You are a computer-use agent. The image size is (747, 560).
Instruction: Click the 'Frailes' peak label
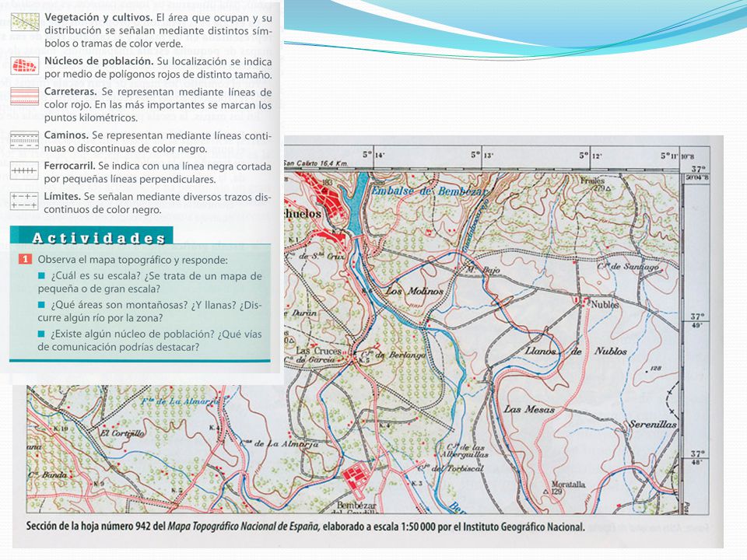click(592, 180)
